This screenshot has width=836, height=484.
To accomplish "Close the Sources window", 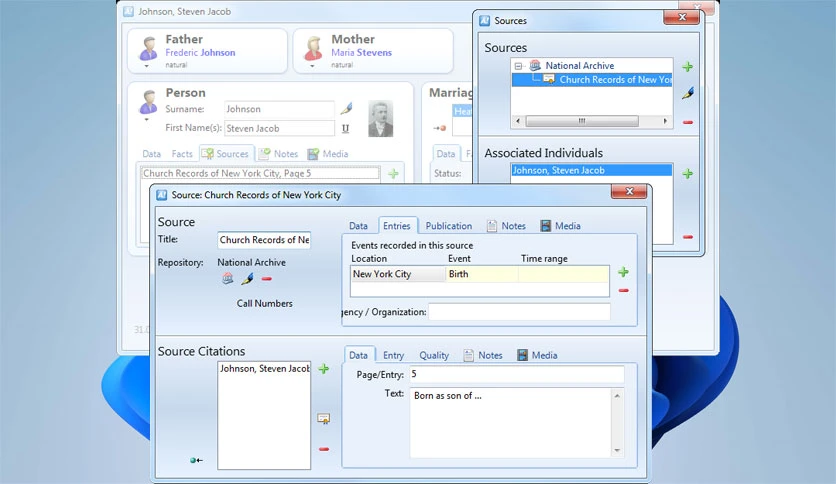I will click(682, 17).
